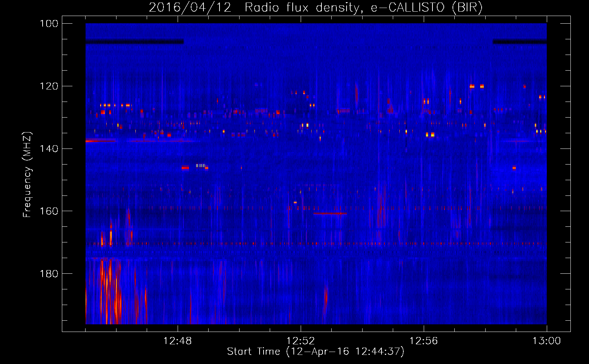Click the 12:48 time tick label
Image resolution: width=589 pixels, height=364 pixels.
(178, 341)
